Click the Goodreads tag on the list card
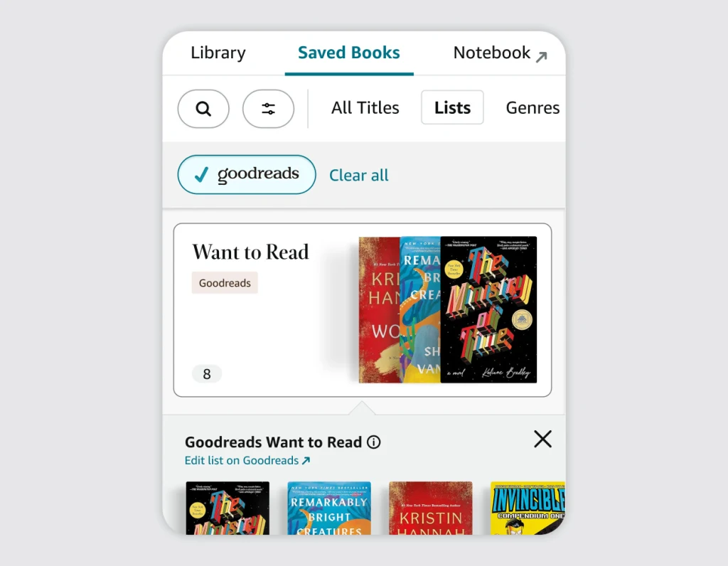 point(225,283)
